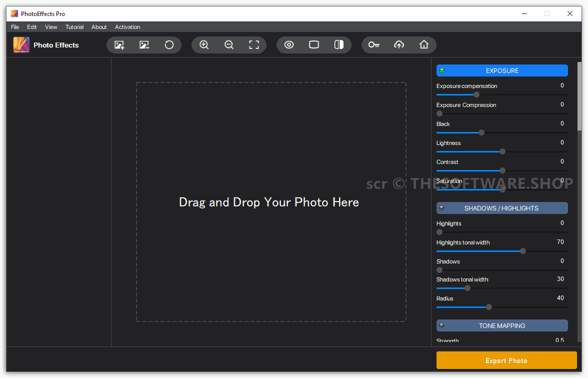Collapse the EXPOSURE section header
Viewport: 588px width, 378px height.
pyautogui.click(x=502, y=70)
